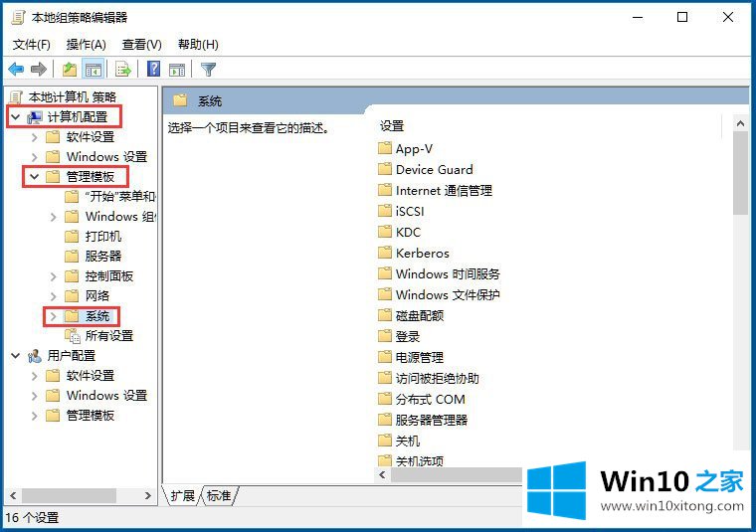Click the 服务器 folder icon in tree
The image size is (756, 532).
[72, 256]
